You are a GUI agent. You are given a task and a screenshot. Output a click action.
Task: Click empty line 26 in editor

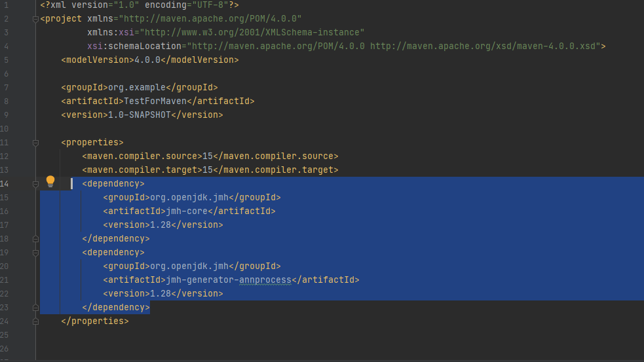pyautogui.click(x=262, y=348)
